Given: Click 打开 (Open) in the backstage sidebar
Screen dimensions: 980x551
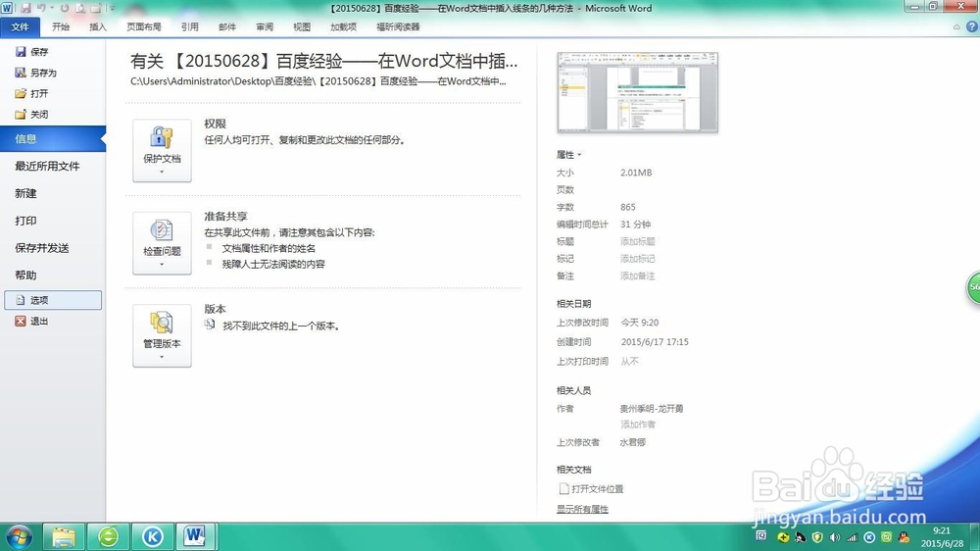Looking at the screenshot, I should [x=32, y=94].
